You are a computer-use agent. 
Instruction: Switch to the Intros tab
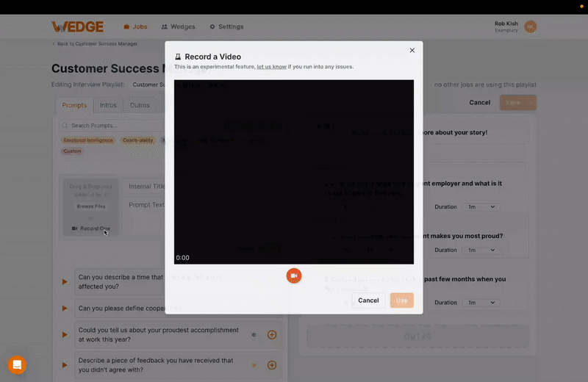coord(108,105)
